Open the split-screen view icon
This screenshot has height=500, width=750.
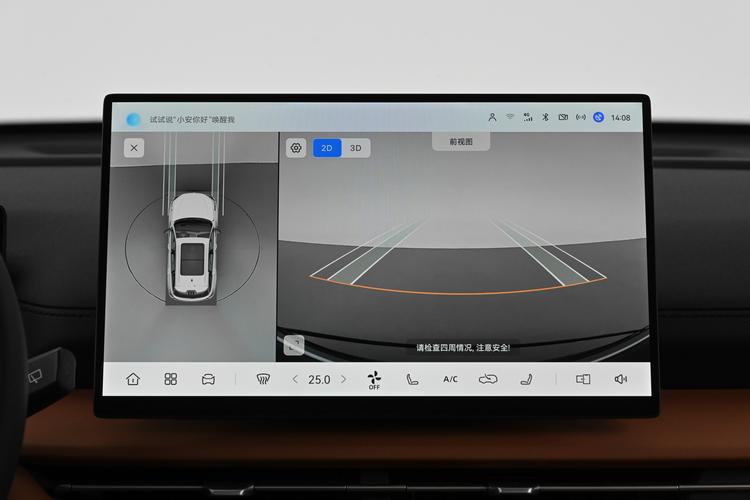pos(583,379)
